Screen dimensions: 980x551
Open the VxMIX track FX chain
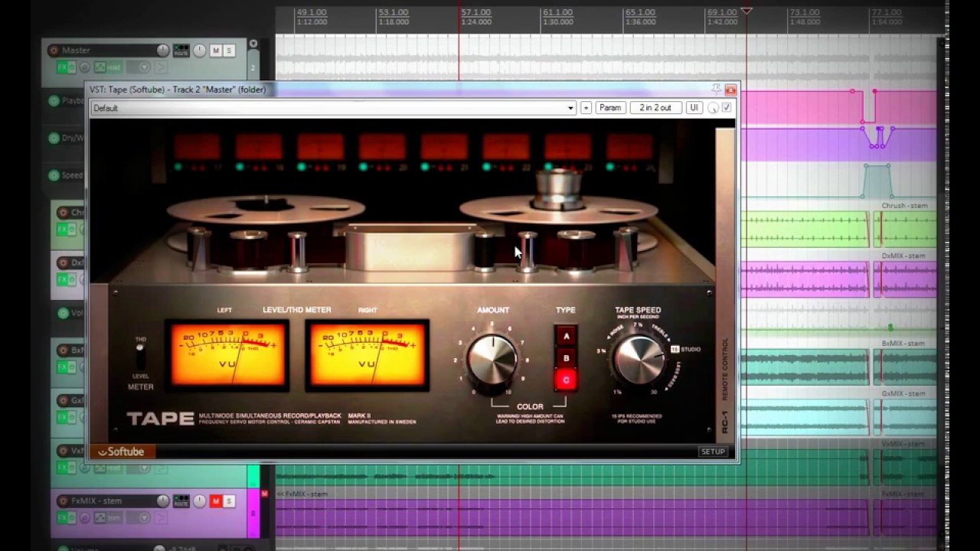point(63,468)
